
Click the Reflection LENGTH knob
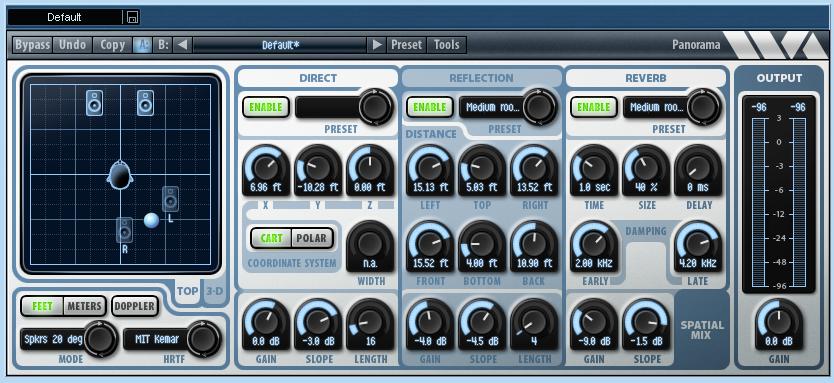click(x=534, y=323)
